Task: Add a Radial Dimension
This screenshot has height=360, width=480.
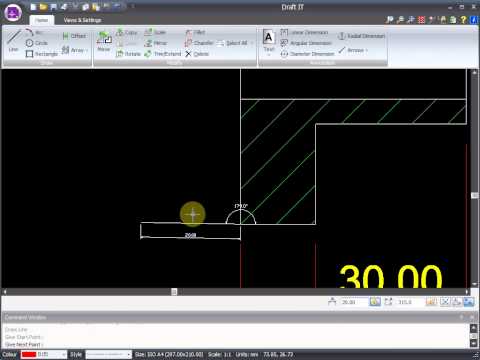Action: [x=361, y=36]
